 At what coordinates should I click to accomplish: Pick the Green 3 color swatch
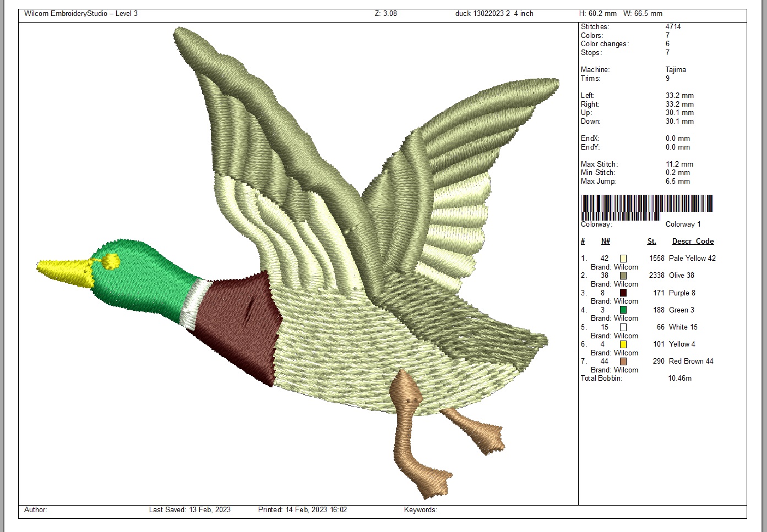[x=623, y=310]
